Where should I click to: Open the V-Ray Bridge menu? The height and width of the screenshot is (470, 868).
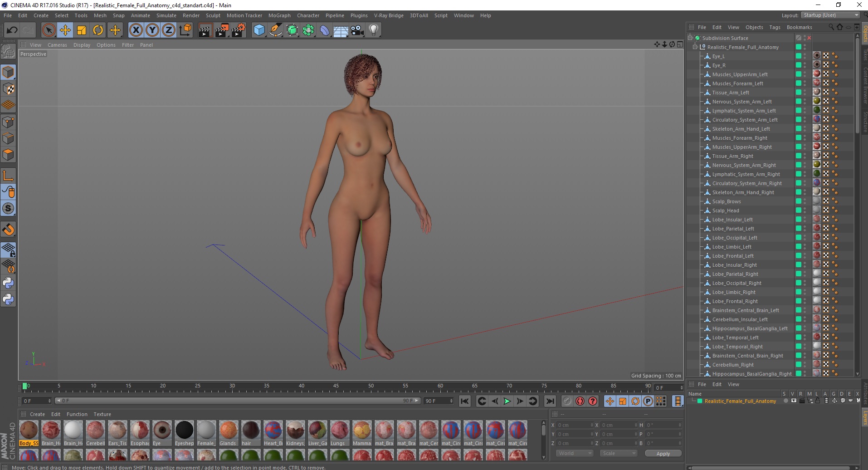pyautogui.click(x=389, y=15)
